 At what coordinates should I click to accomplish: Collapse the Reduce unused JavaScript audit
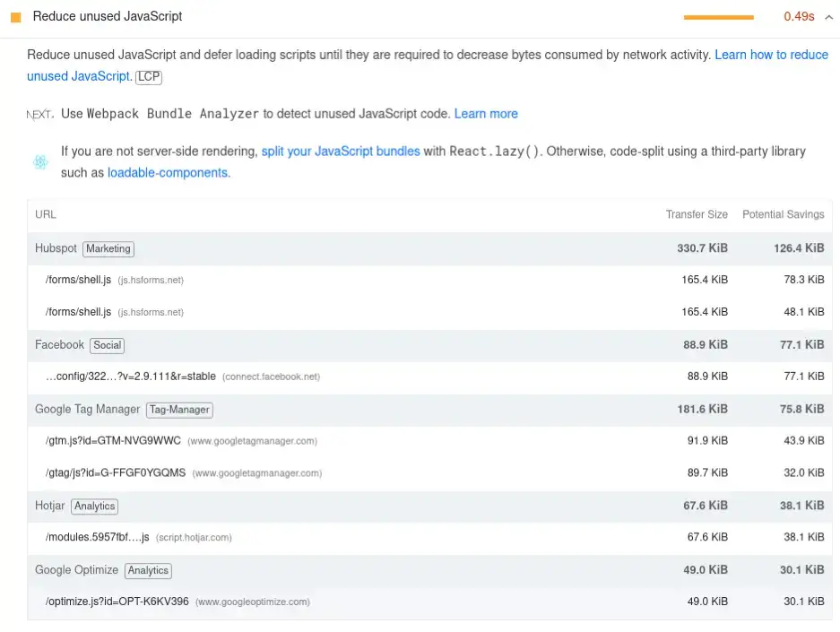click(x=829, y=16)
